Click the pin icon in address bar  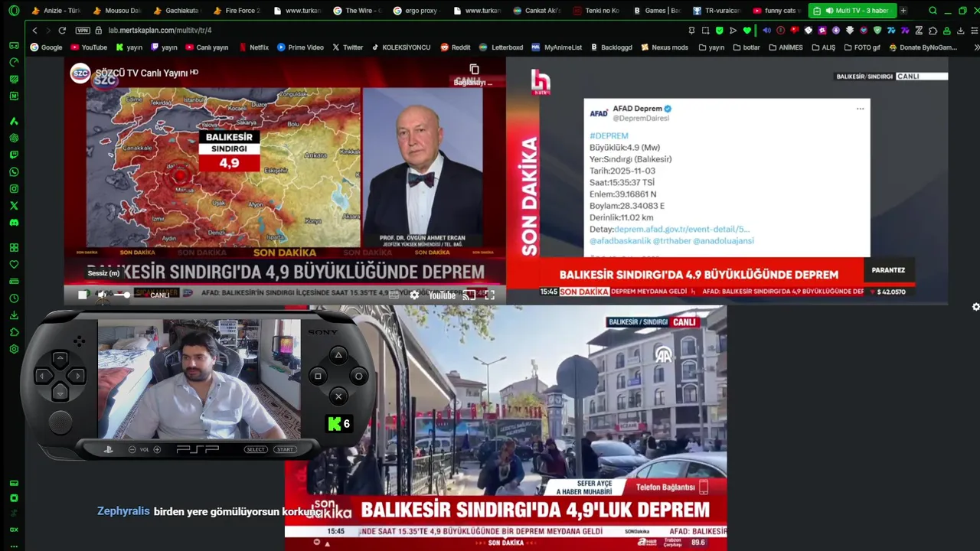pyautogui.click(x=691, y=31)
